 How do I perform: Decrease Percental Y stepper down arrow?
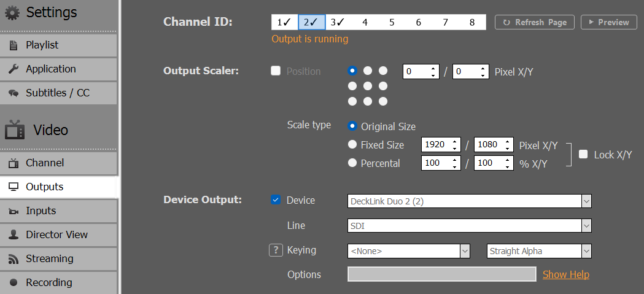(507, 167)
